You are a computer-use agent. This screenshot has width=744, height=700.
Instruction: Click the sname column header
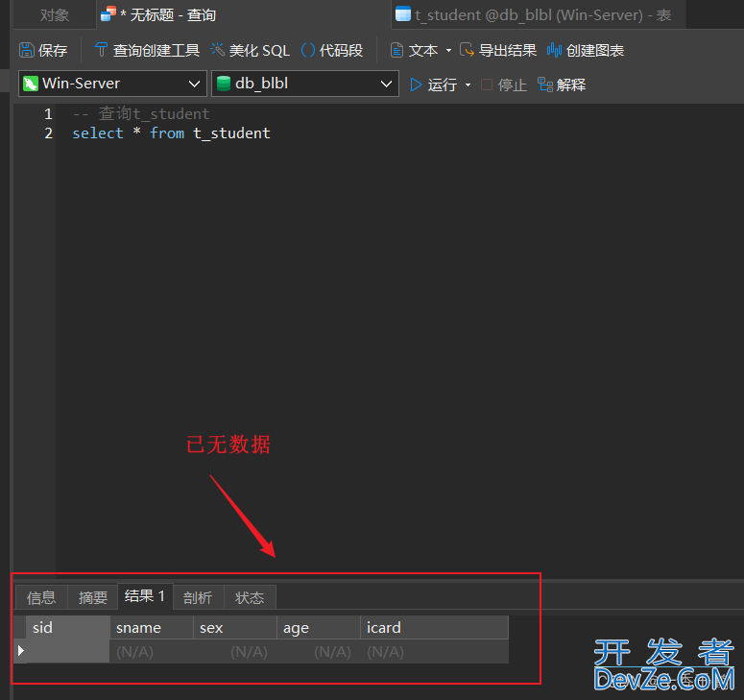click(x=152, y=627)
